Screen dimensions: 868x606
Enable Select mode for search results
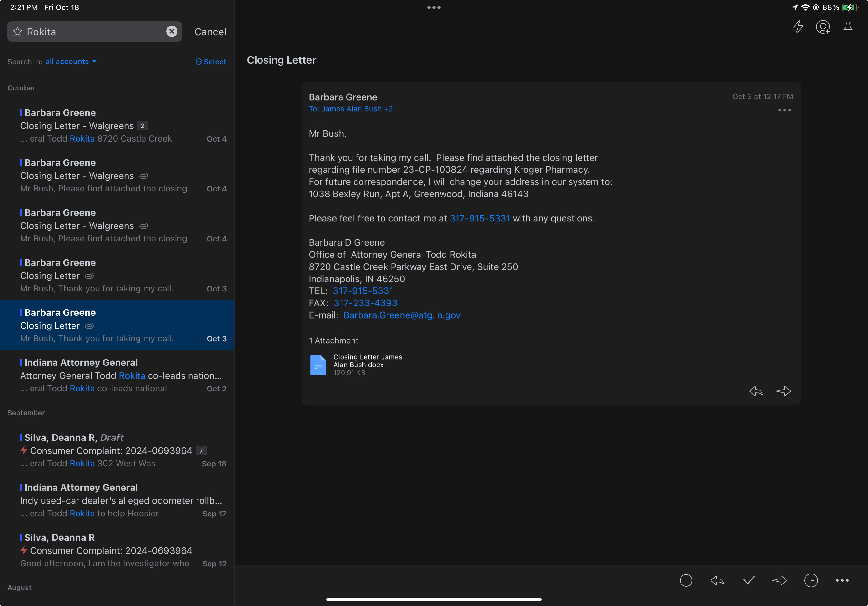click(x=211, y=62)
